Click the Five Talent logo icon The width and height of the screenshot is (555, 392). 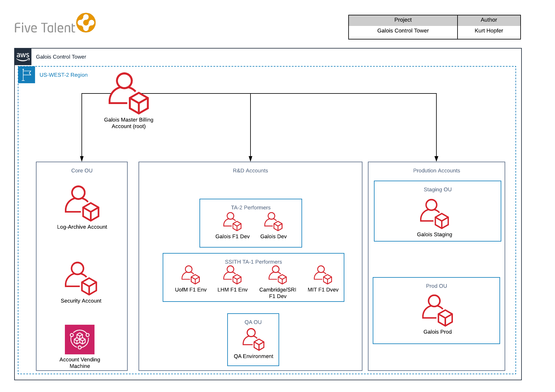(86, 23)
